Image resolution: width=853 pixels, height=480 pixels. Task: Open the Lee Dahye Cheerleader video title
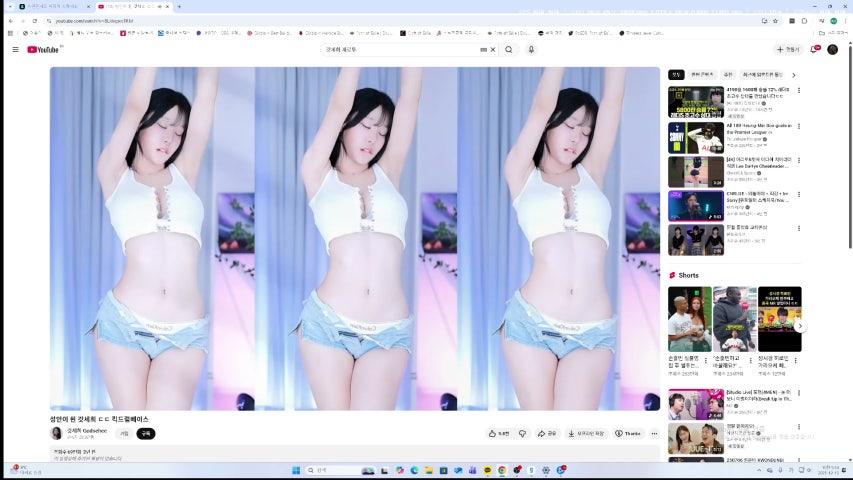(758, 163)
